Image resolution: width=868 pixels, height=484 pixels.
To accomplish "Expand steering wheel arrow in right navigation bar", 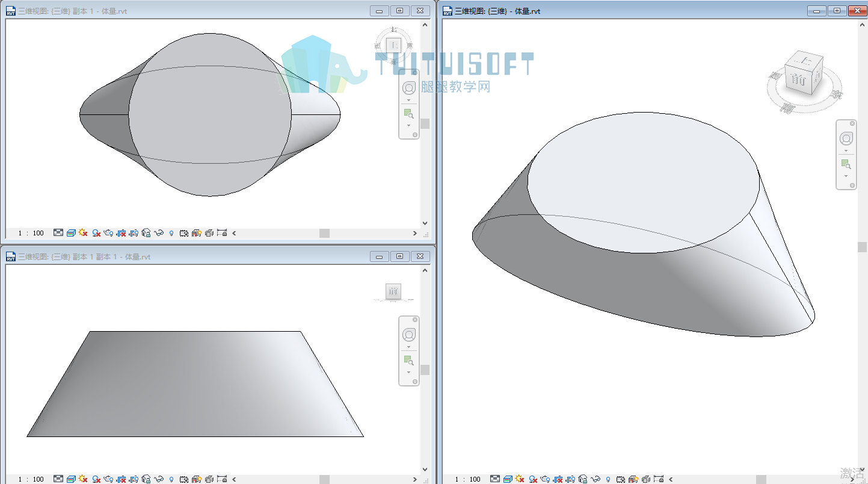I will click(846, 151).
